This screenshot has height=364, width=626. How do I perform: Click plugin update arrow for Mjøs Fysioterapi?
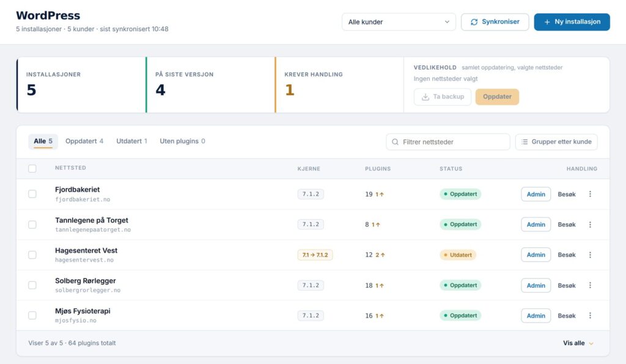coord(381,316)
